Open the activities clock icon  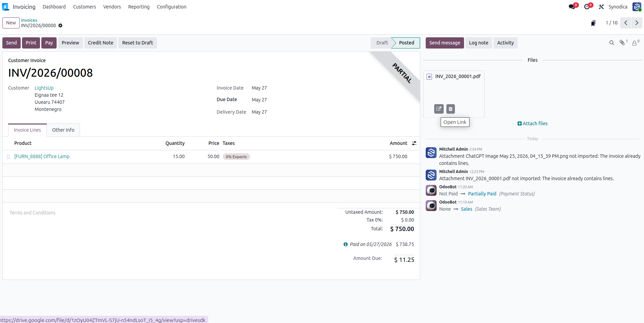point(587,7)
